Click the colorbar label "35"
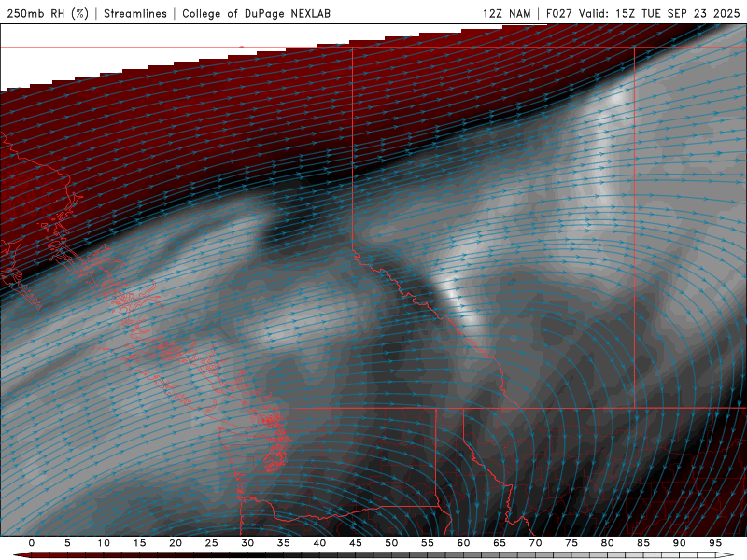This screenshot has height=560, width=747. pos(284,543)
